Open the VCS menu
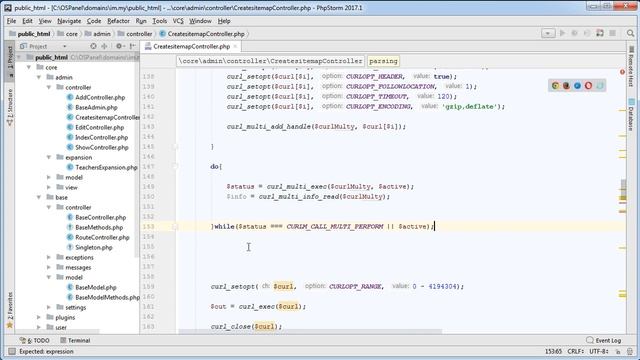The width and height of the screenshot is (640, 360). click(178, 21)
